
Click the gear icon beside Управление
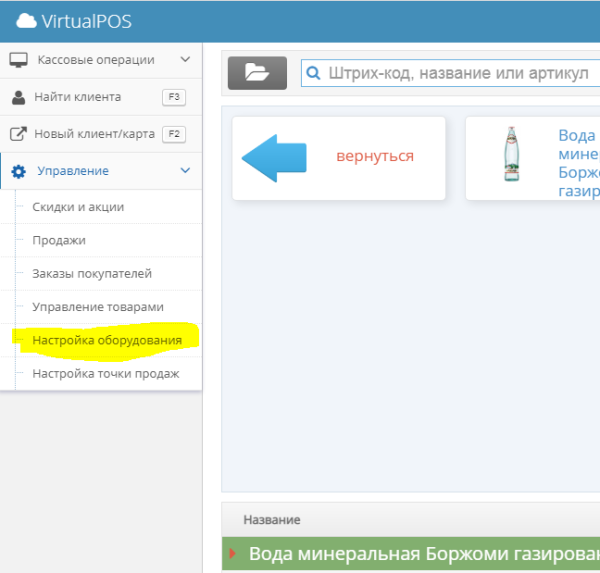coord(18,171)
